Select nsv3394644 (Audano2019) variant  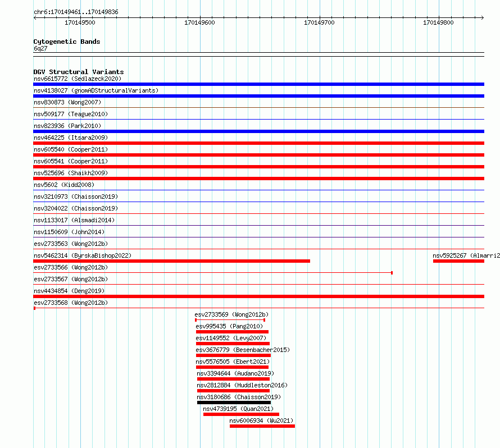coord(235,373)
